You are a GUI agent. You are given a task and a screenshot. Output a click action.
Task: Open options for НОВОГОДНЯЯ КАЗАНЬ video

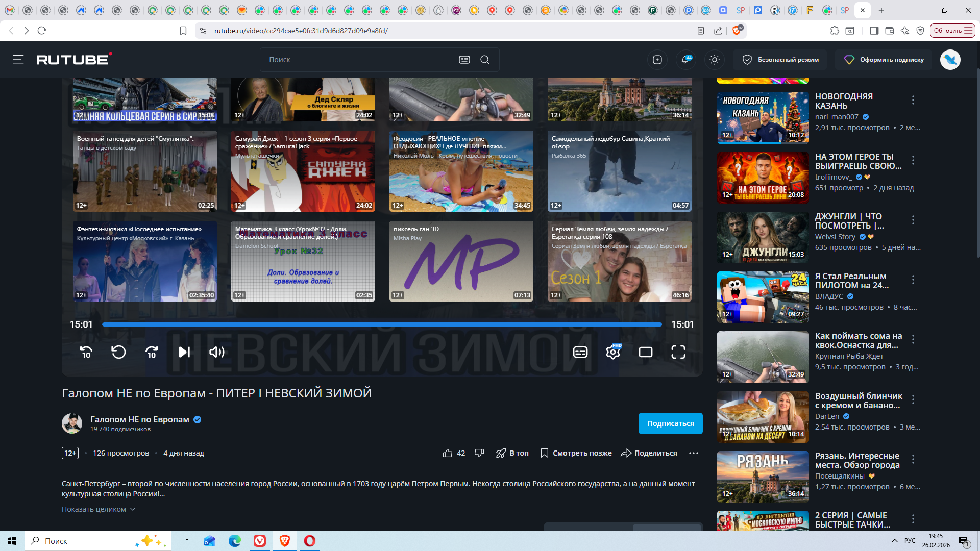(913, 100)
